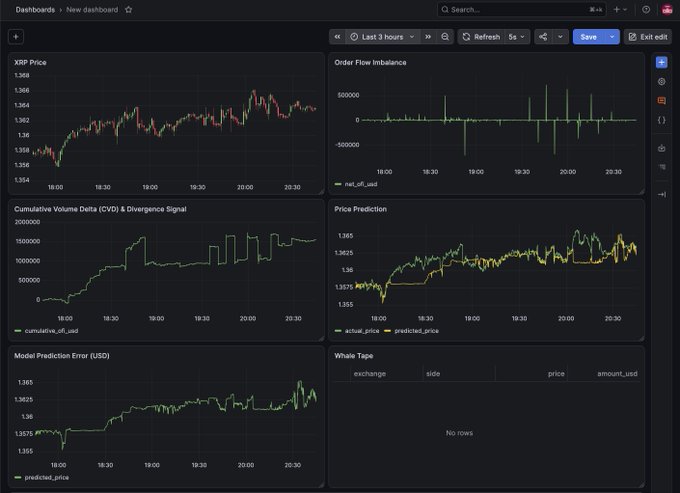Click the orange comment icon in sidebar
Image resolution: width=680 pixels, height=493 pixels.
click(x=661, y=101)
